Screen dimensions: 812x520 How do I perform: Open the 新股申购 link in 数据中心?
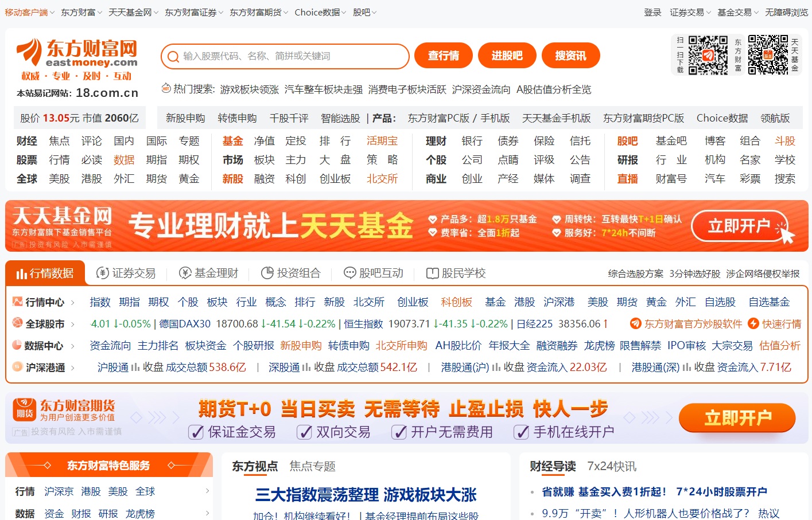(x=301, y=346)
